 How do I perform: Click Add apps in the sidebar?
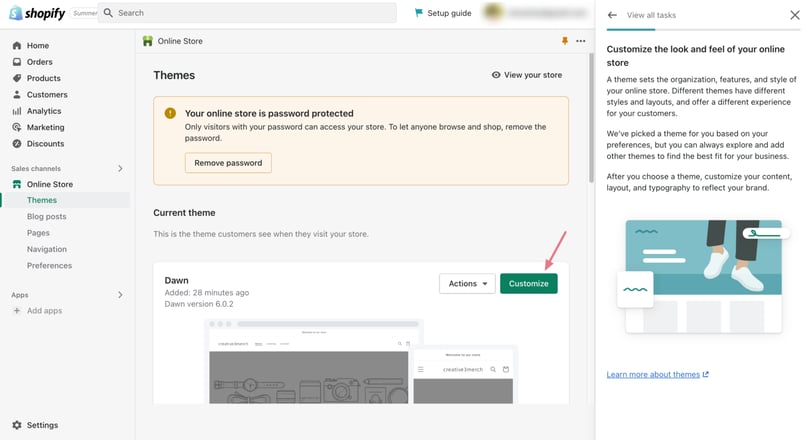click(x=45, y=311)
